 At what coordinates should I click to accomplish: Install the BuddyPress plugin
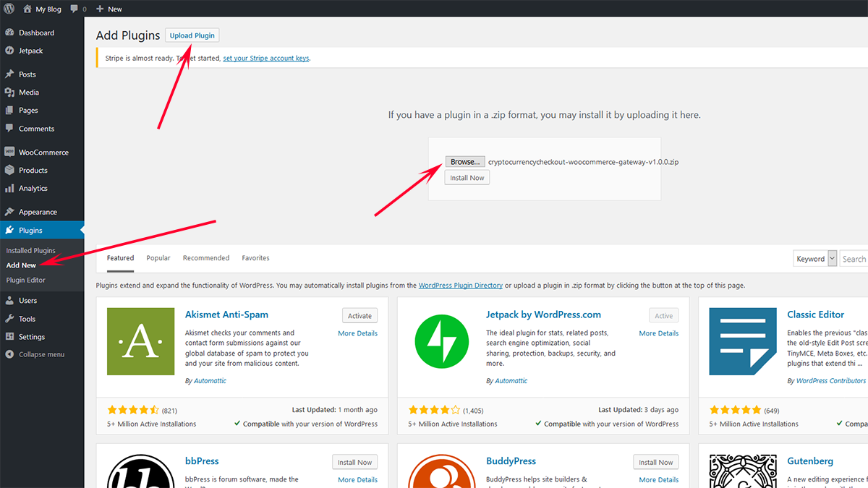(656, 462)
